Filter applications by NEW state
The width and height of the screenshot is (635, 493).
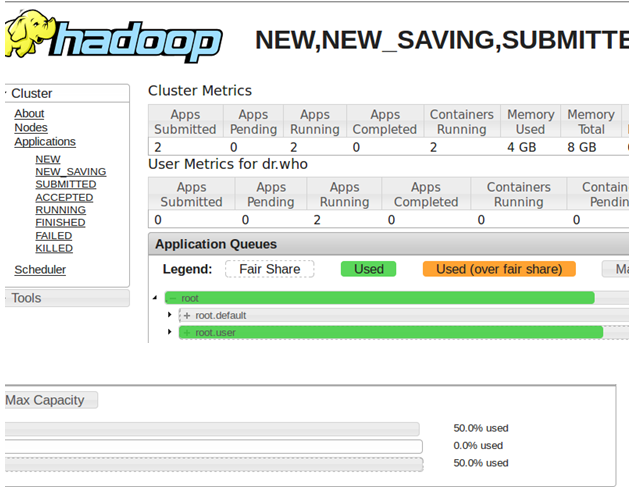pos(48,159)
